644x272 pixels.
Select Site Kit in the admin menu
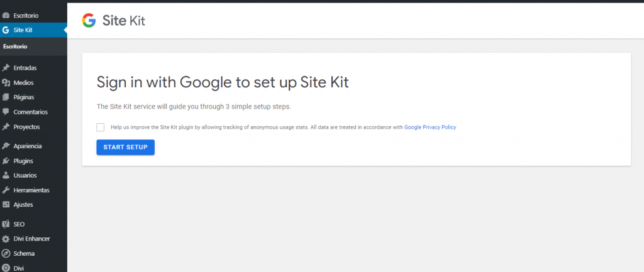(34, 30)
